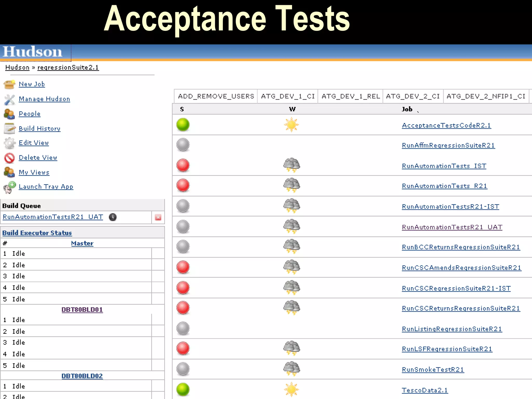Open the Manage Hudson link
The width and height of the screenshot is (532, 399).
[44, 99]
